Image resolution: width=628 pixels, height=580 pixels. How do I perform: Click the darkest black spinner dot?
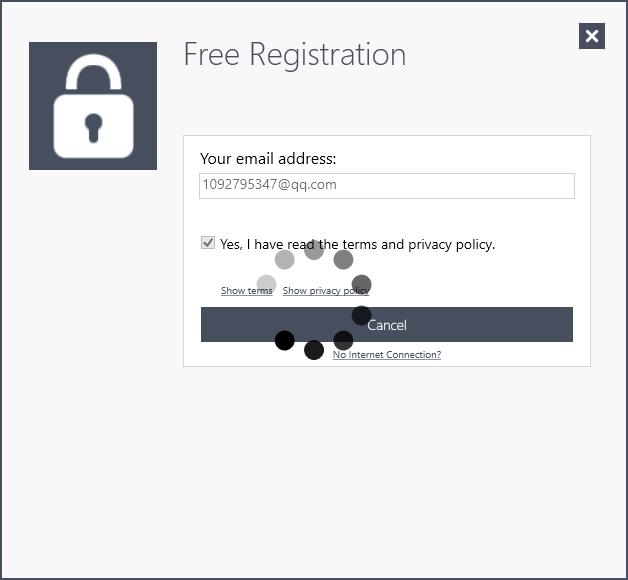[x=285, y=340]
